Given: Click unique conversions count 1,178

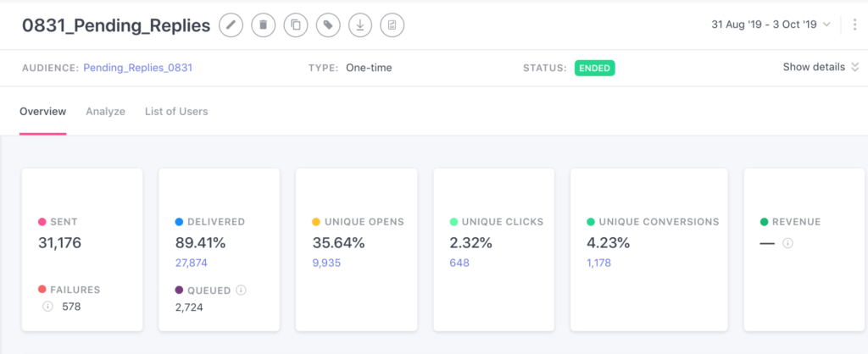Looking at the screenshot, I should coord(599,263).
